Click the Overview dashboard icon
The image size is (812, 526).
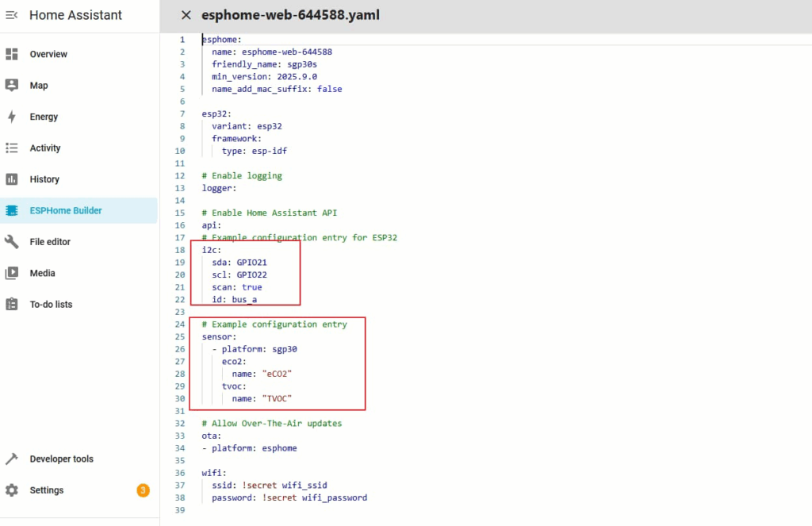point(12,54)
